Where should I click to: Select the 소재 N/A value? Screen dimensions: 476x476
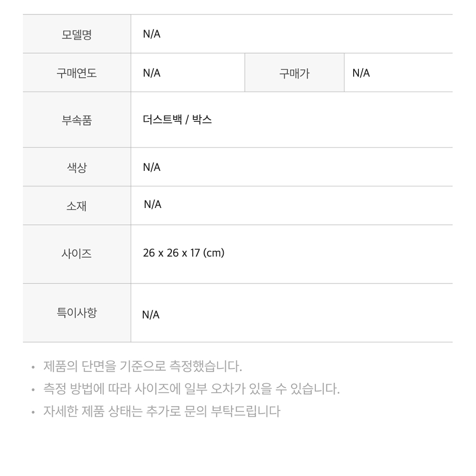153,205
